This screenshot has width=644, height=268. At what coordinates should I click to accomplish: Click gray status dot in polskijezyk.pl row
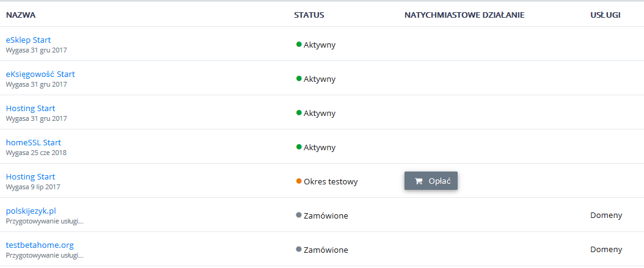click(x=299, y=215)
